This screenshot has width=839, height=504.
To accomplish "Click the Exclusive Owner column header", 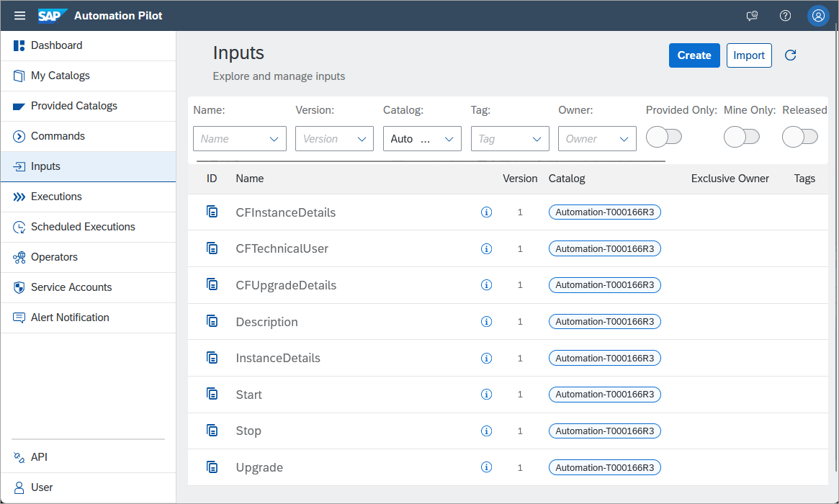I will 730,179.
